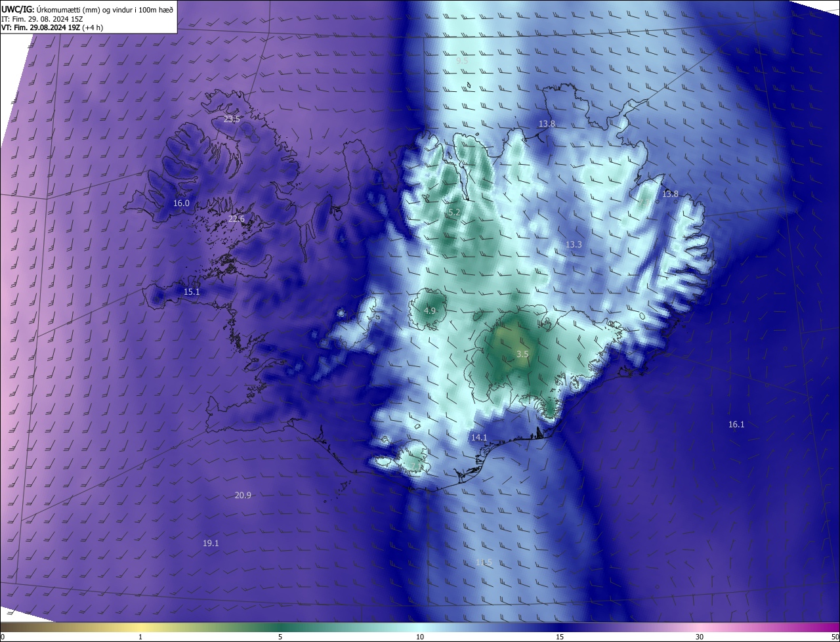
Task: Click the 0 tick on the color scale
Action: tap(3, 637)
